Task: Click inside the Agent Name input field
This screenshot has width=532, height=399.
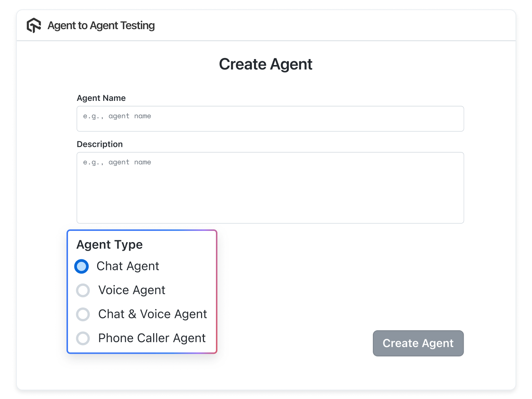Action: pyautogui.click(x=270, y=118)
